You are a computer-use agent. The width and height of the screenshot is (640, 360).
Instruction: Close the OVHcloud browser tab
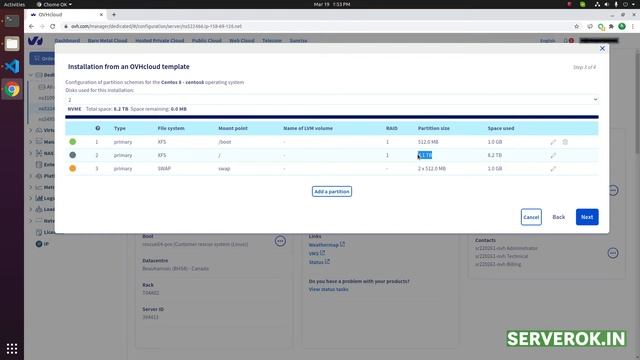coord(101,15)
